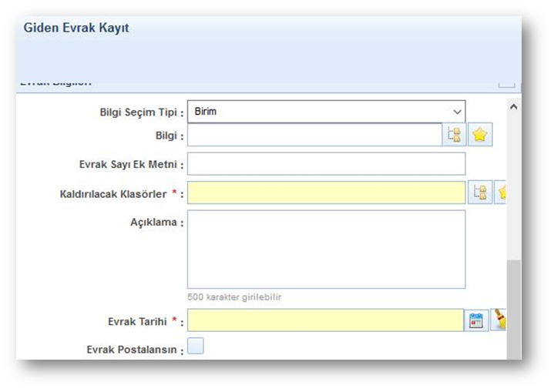Click the vertical scrollbar thumb
This screenshot has height=392, width=554.
pyautogui.click(x=514, y=308)
